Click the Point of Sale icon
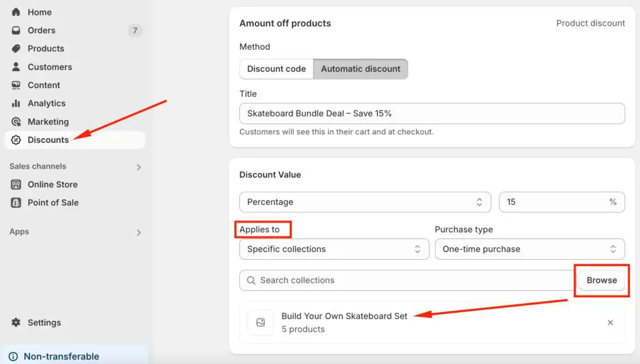Image resolution: width=640 pixels, height=364 pixels. click(x=16, y=202)
